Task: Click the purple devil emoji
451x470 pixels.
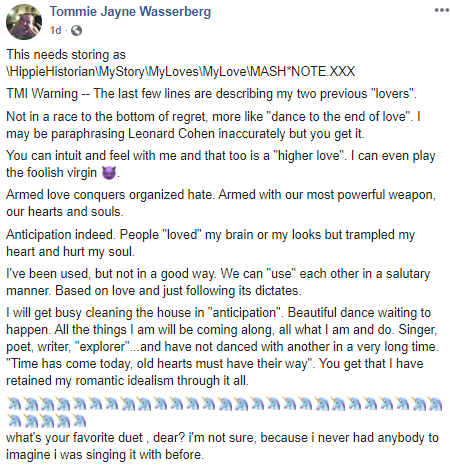Action: [x=109, y=173]
